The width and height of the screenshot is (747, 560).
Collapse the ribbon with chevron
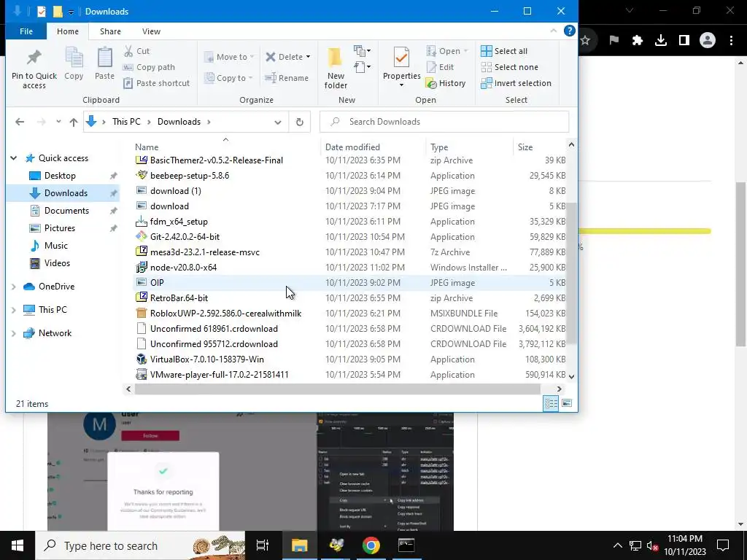click(553, 31)
